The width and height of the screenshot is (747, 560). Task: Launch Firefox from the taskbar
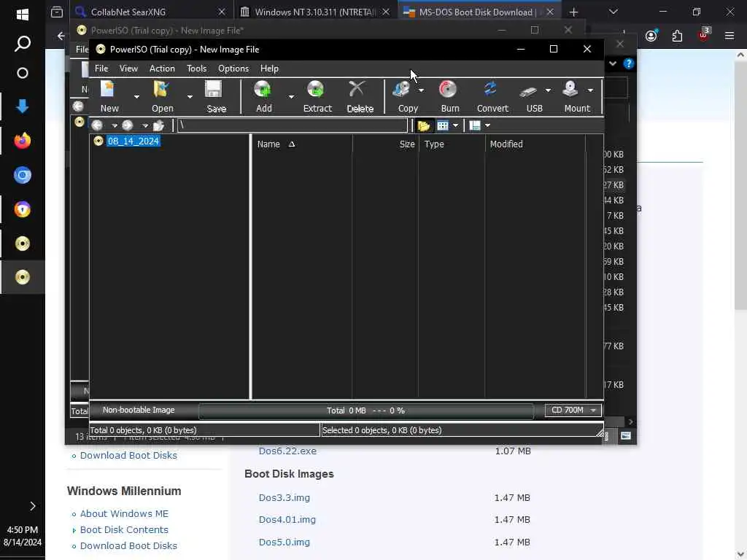click(x=23, y=141)
